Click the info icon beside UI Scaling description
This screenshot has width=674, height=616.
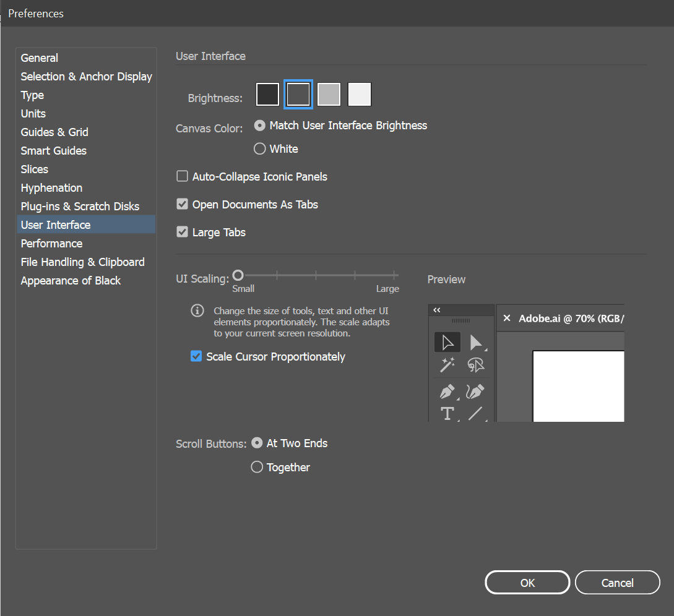pyautogui.click(x=197, y=310)
